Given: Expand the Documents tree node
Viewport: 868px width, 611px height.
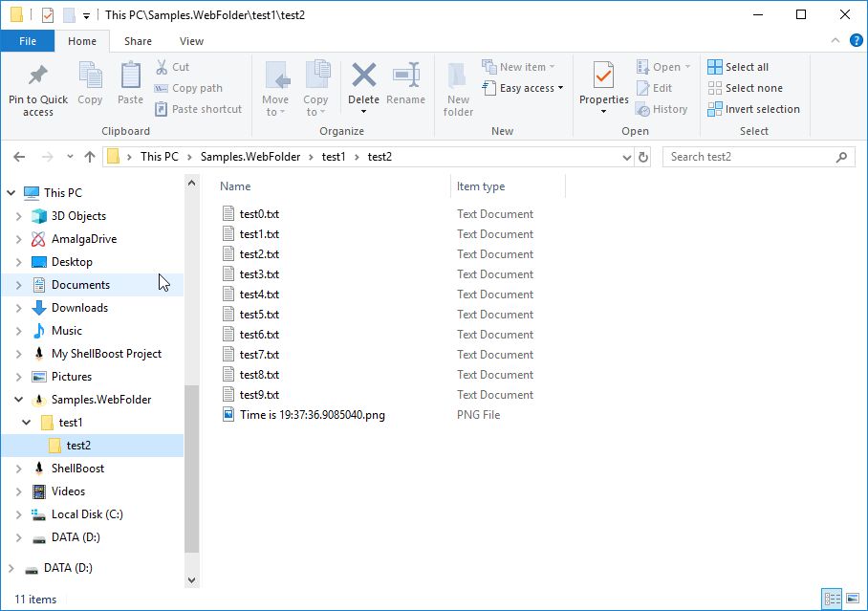Looking at the screenshot, I should (18, 285).
